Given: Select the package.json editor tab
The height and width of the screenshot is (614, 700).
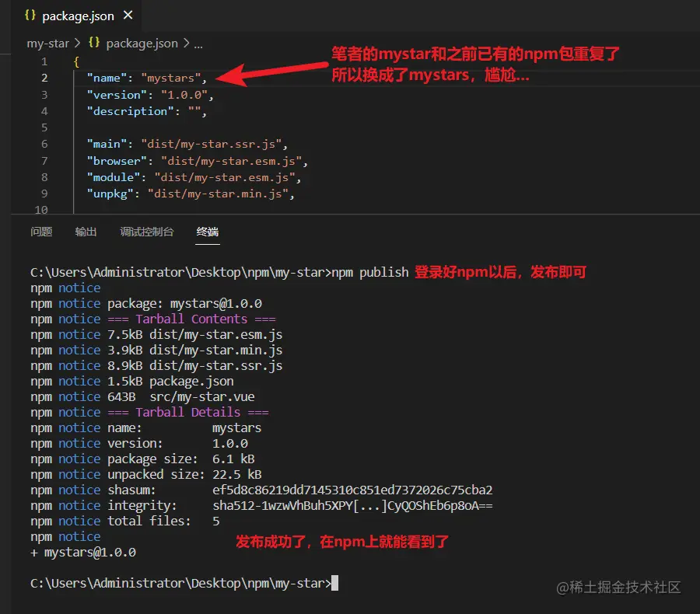Looking at the screenshot, I should tap(78, 16).
